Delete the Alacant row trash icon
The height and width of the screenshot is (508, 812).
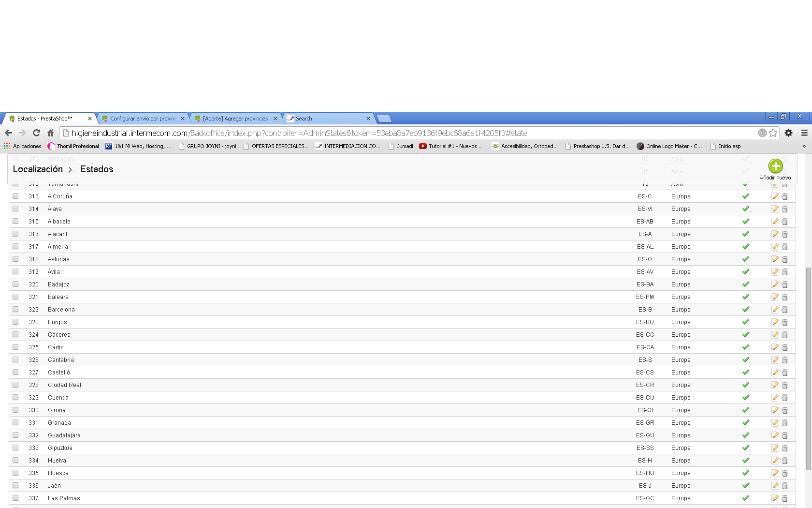coord(785,234)
